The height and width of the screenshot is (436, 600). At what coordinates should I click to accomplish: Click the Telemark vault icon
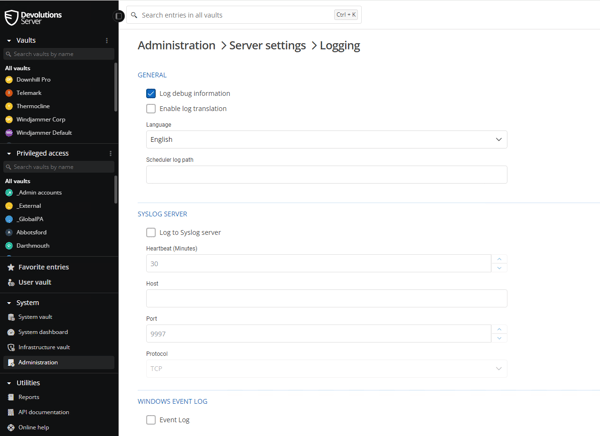[x=9, y=93]
